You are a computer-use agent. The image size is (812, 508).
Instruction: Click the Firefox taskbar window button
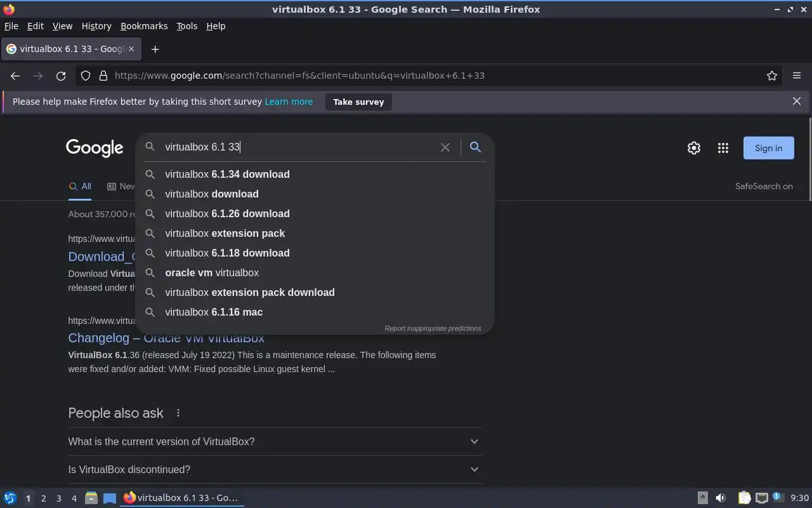[x=182, y=498]
